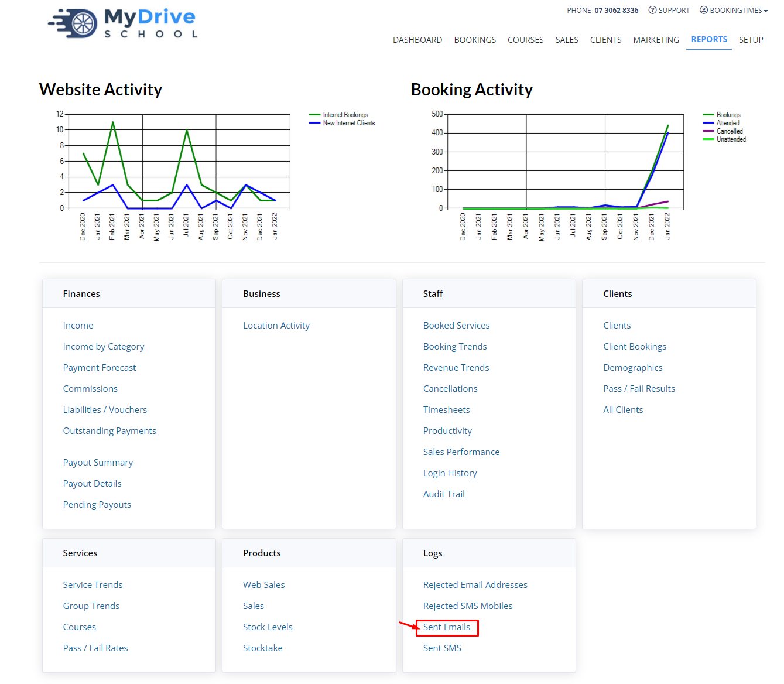Image resolution: width=784 pixels, height=684 pixels.
Task: Open the Timesheets report
Action: coord(446,409)
